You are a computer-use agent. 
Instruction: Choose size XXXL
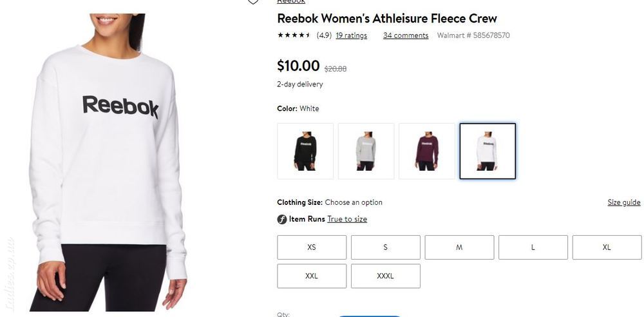(386, 276)
